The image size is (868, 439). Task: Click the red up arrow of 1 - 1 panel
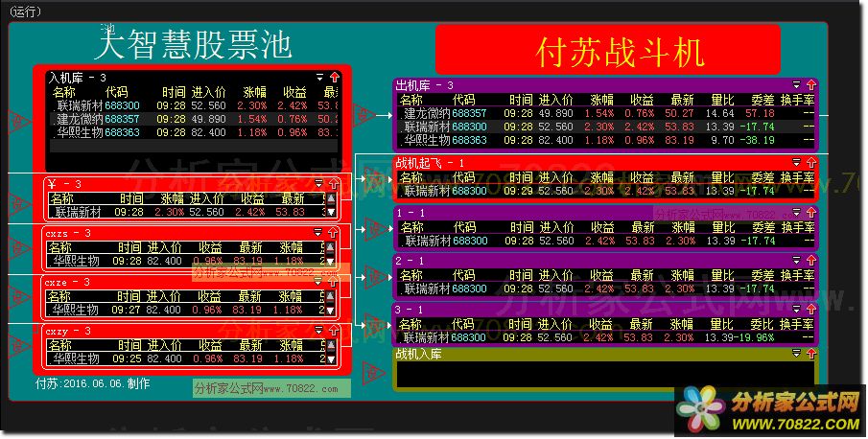click(811, 212)
